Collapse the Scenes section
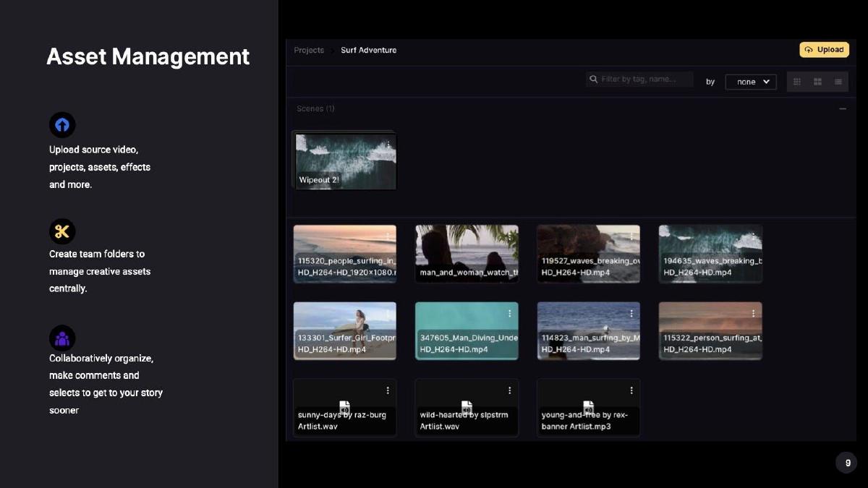 (843, 108)
